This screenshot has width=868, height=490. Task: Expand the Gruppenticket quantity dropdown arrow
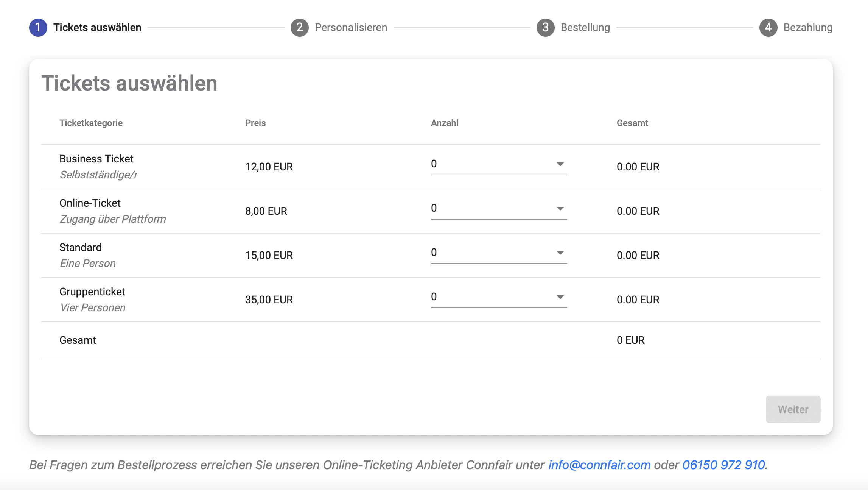(560, 297)
